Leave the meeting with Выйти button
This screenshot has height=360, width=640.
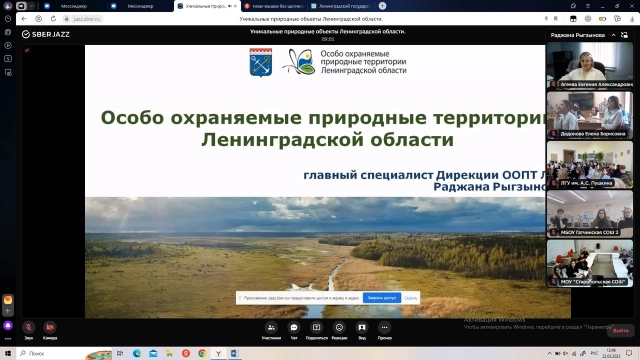(x=620, y=331)
